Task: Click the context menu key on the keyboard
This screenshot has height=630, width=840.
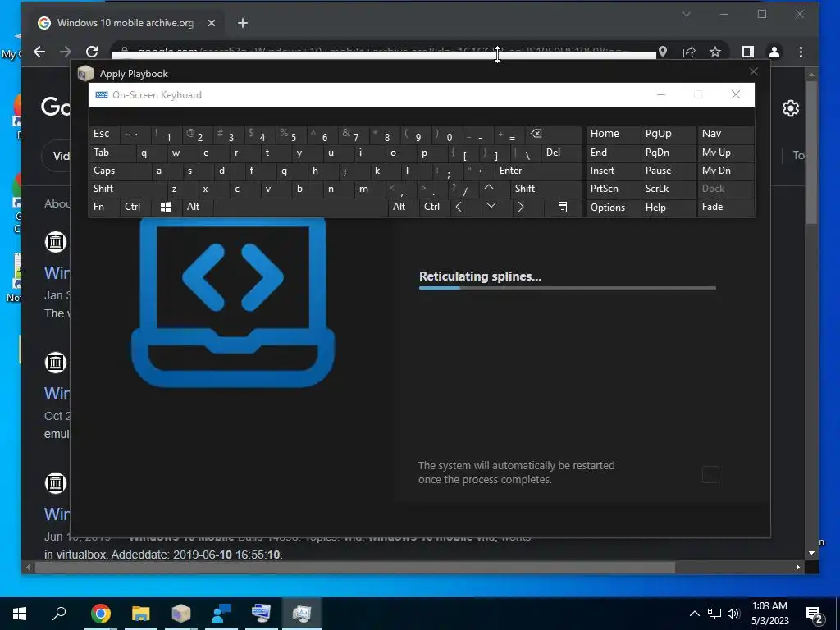Action: tap(562, 208)
